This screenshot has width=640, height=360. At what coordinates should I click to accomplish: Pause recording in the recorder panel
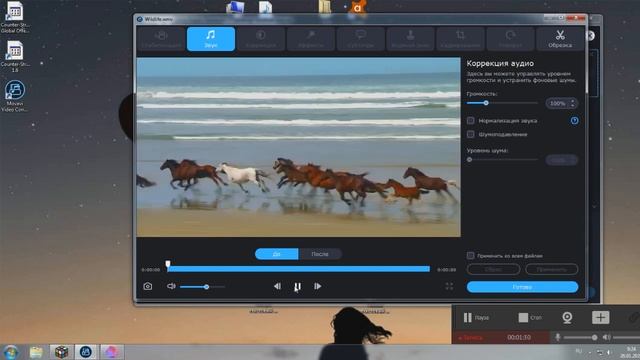click(x=476, y=318)
